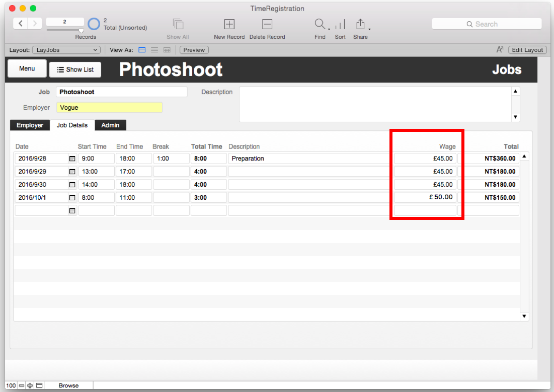This screenshot has height=392, width=554.
Task: Expand the LayJobs layout dropdown
Action: point(66,50)
